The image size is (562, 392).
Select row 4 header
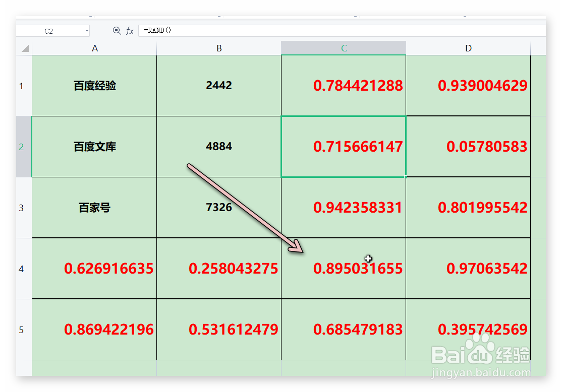coord(24,269)
